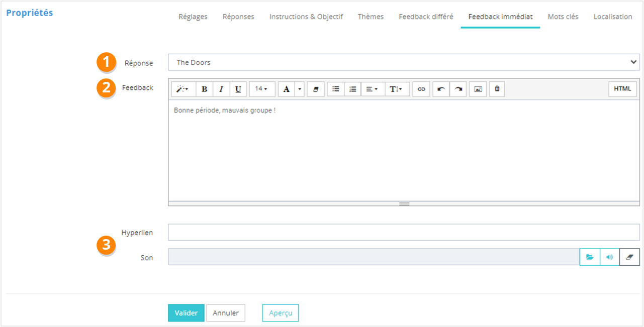Clear the sound field with eraser icon

pos(629,257)
